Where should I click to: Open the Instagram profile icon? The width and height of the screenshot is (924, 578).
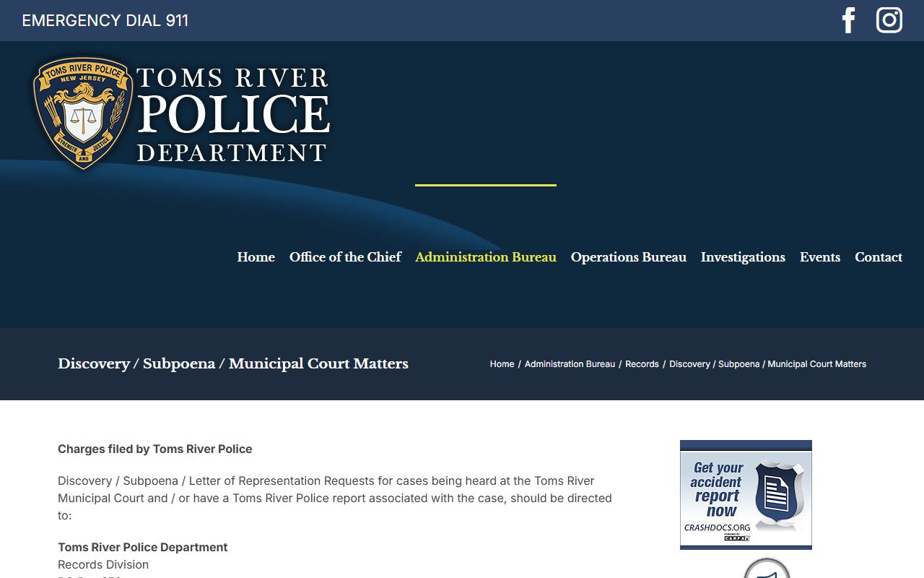(889, 20)
